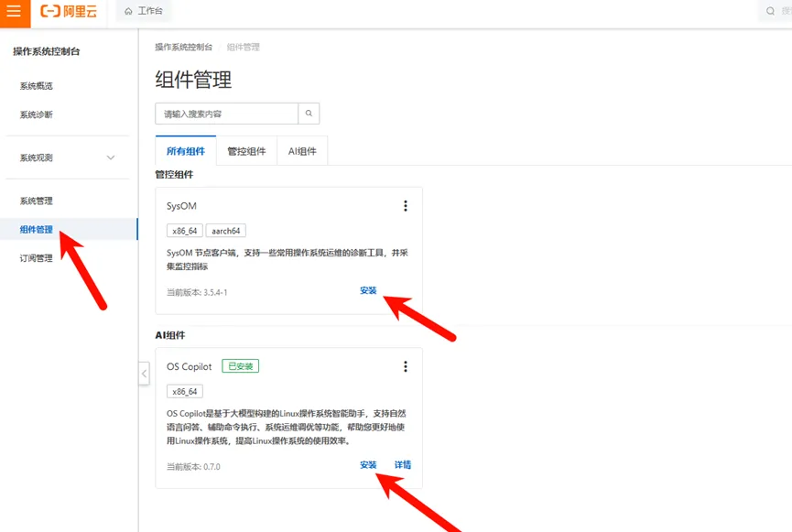Click 当前版本: 0.7.0 text
Viewport: 792px width, 532px height.
click(193, 467)
